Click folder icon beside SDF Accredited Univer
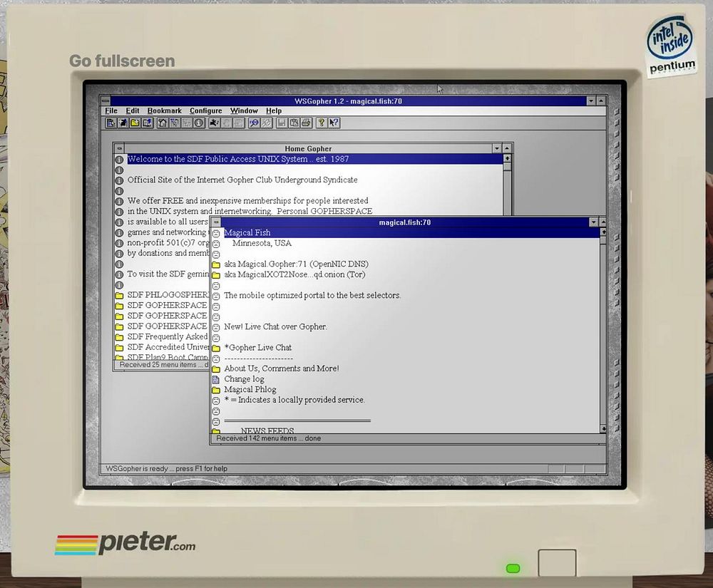 (119, 348)
